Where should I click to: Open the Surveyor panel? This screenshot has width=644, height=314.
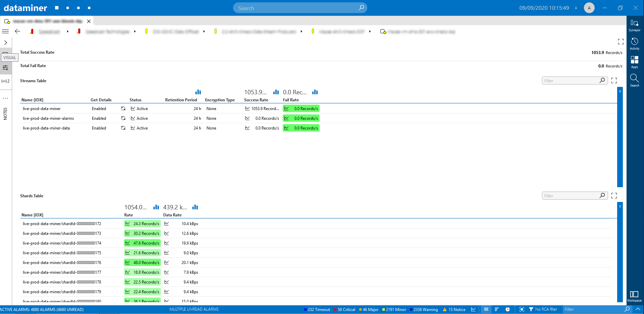click(x=634, y=25)
